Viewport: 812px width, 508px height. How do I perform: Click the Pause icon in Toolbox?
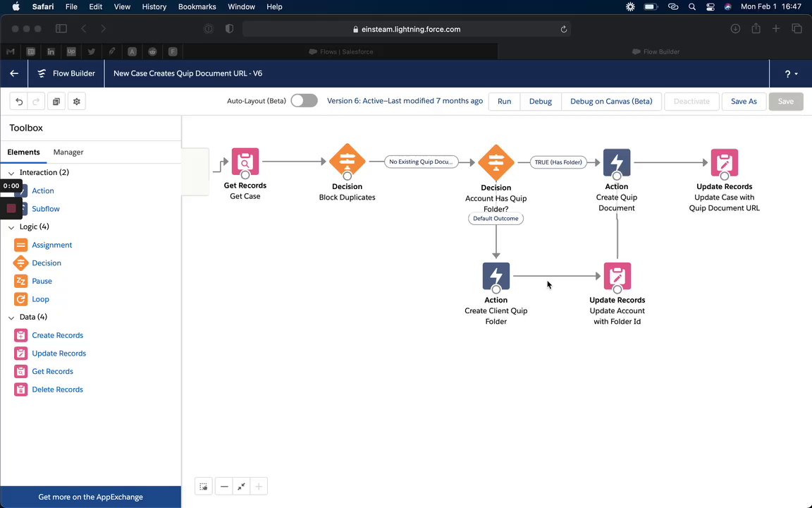(20, 282)
